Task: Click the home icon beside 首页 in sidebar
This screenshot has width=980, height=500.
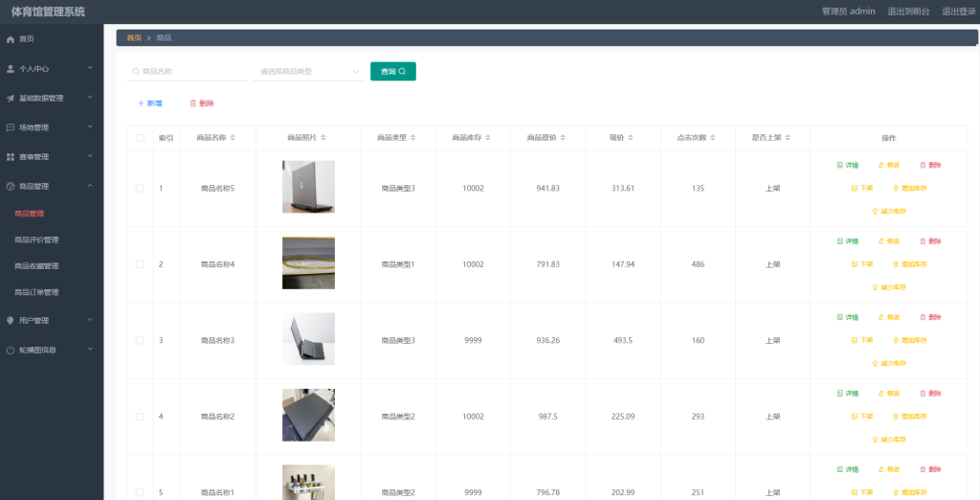Action: point(10,39)
